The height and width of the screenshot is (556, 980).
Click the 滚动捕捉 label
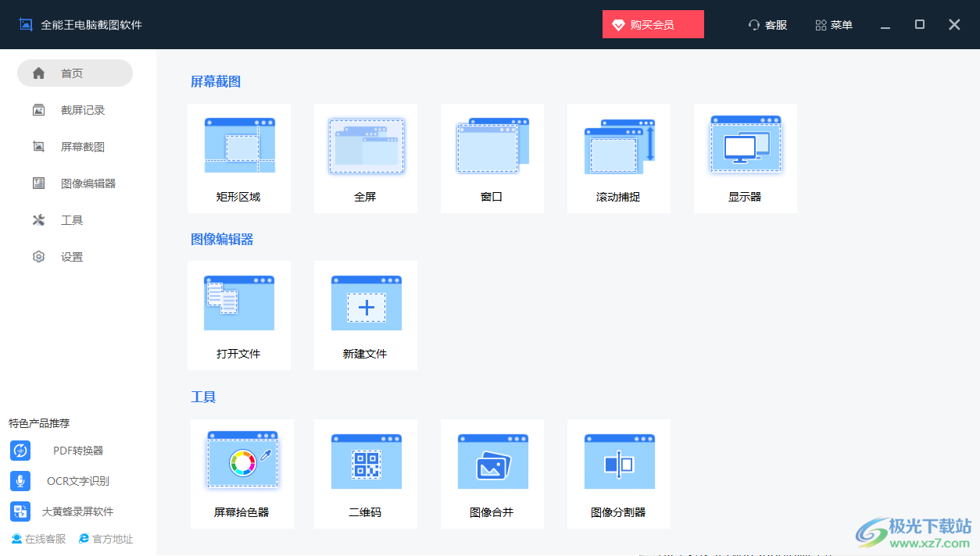tap(618, 197)
